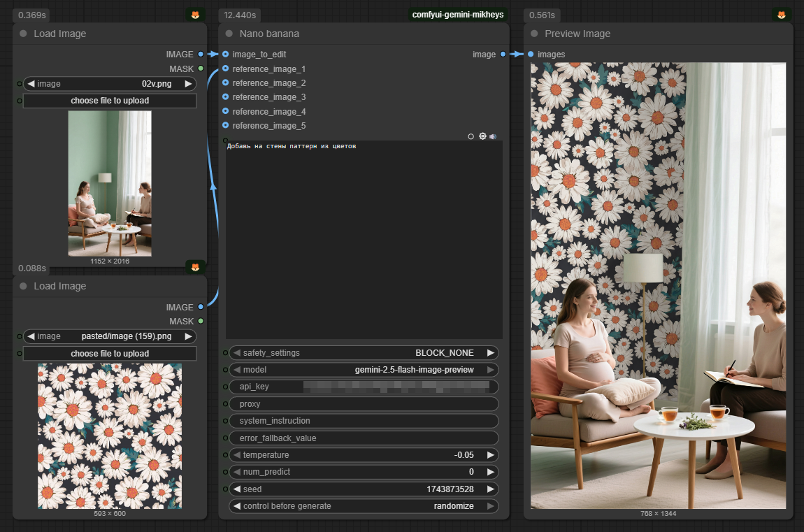Toggle collapse dot on top Load Image node
Screen dimensions: 804x532
tap(23, 34)
